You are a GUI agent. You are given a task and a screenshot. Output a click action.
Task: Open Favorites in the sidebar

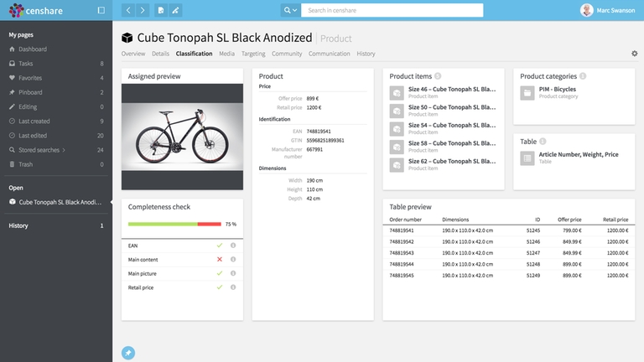pos(30,78)
